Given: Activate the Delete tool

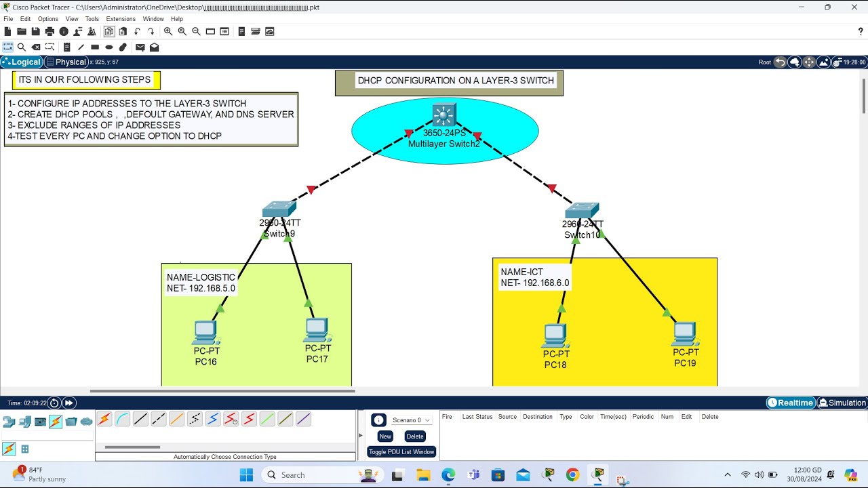Looking at the screenshot, I should pyautogui.click(x=36, y=47).
